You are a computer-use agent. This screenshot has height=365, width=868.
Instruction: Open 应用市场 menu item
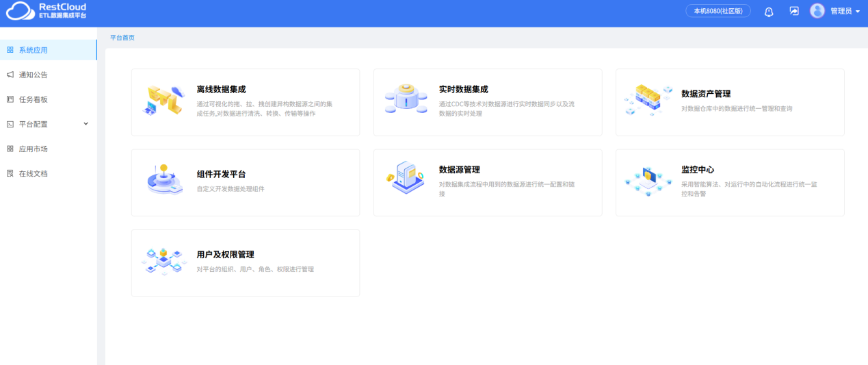point(49,149)
